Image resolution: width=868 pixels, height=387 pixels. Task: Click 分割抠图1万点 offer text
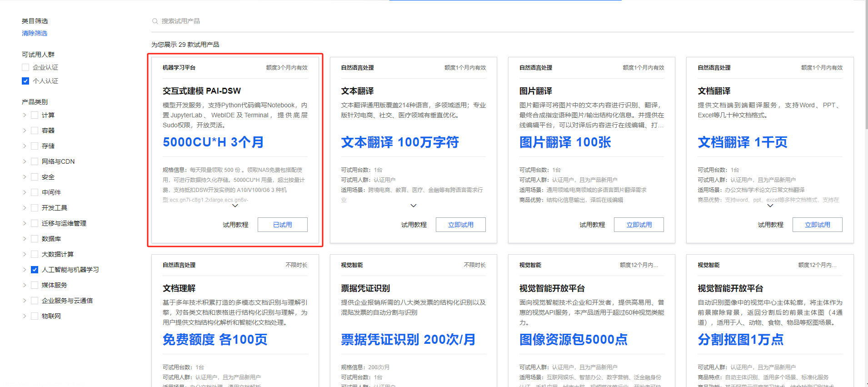pos(741,340)
